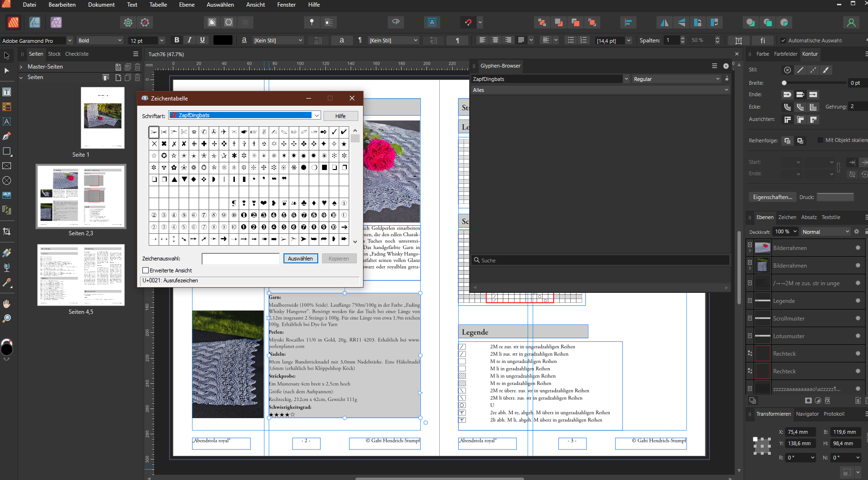Image resolution: width=868 pixels, height=480 pixels.
Task: Toggle Bold formatting button
Action: pyautogui.click(x=177, y=40)
